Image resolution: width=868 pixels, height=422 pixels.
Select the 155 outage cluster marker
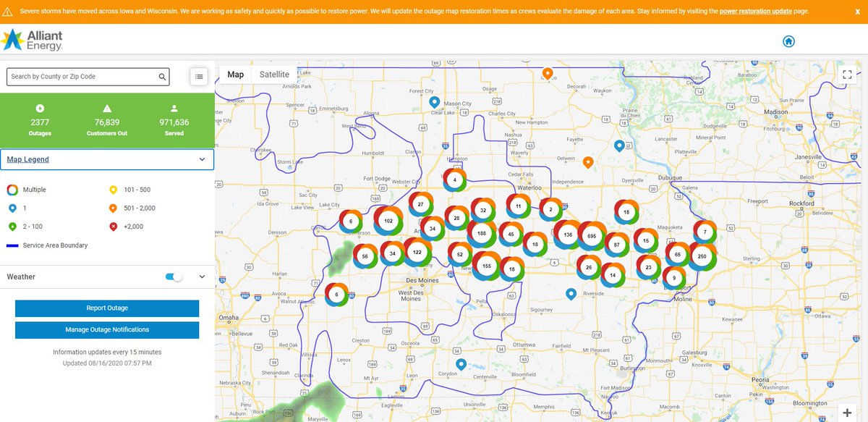point(486,266)
